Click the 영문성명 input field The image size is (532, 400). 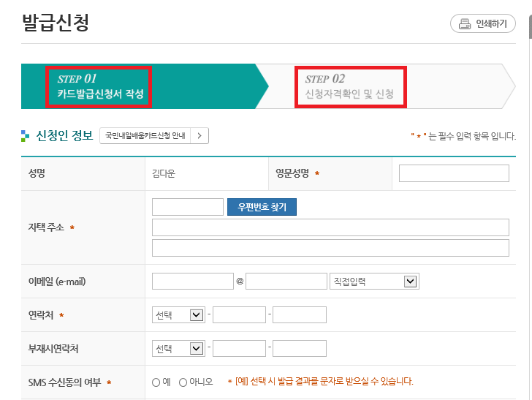pos(454,173)
